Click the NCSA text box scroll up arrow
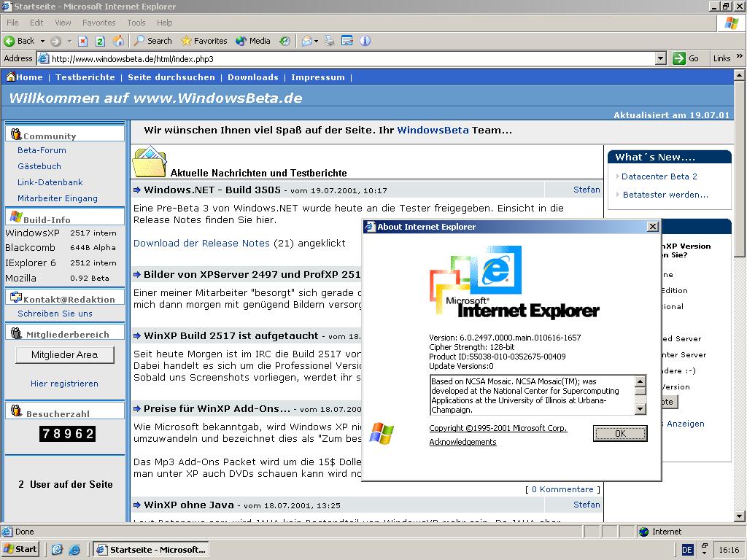This screenshot has width=747, height=560. [640, 381]
